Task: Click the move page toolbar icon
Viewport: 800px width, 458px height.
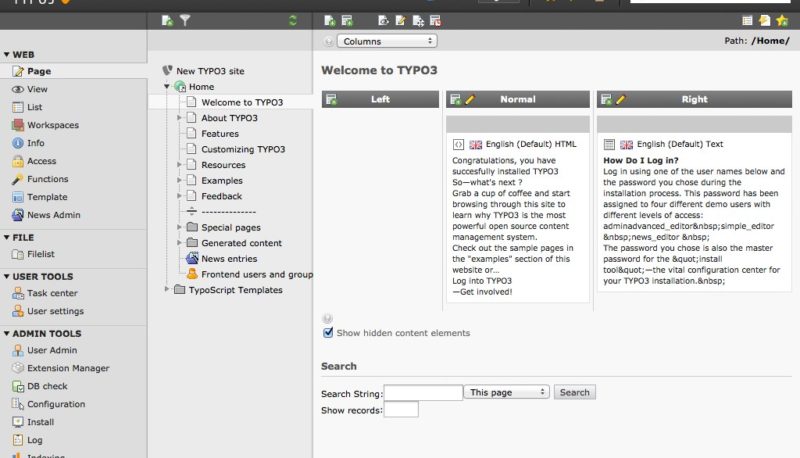Action: pos(418,20)
